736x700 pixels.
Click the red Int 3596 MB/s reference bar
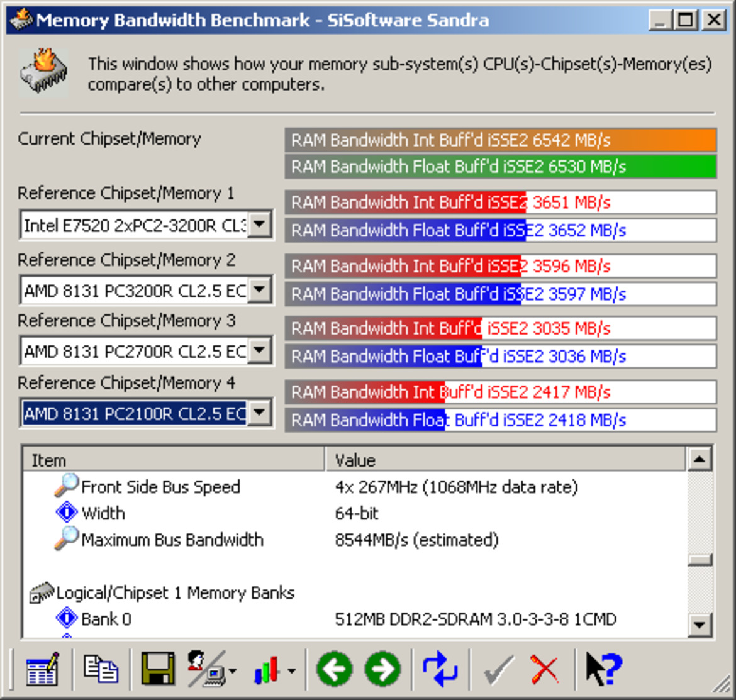(500, 267)
